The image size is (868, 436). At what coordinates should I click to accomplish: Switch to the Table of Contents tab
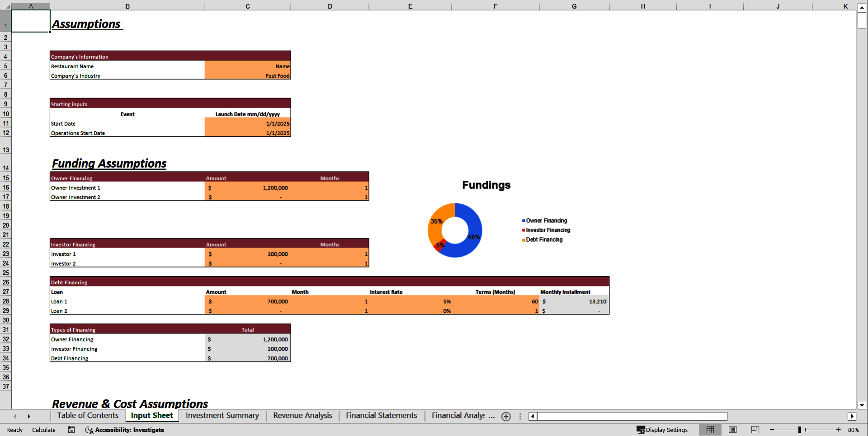click(87, 416)
